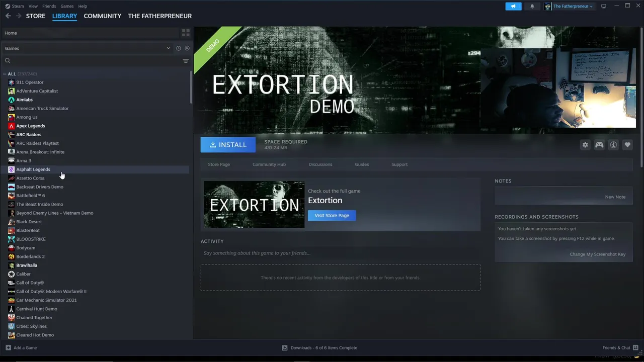The image size is (644, 362).
Task: Go to the STORE tab
Action: pos(36,16)
